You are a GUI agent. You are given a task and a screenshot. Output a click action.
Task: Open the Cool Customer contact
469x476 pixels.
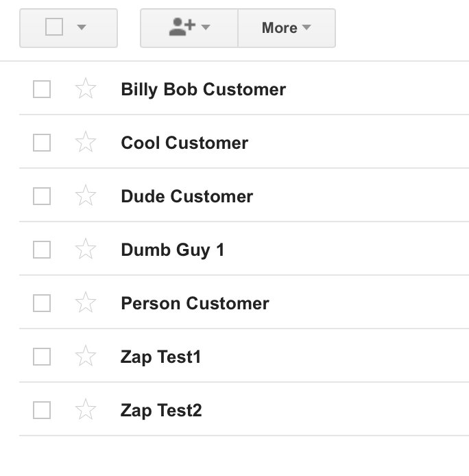[x=184, y=143]
